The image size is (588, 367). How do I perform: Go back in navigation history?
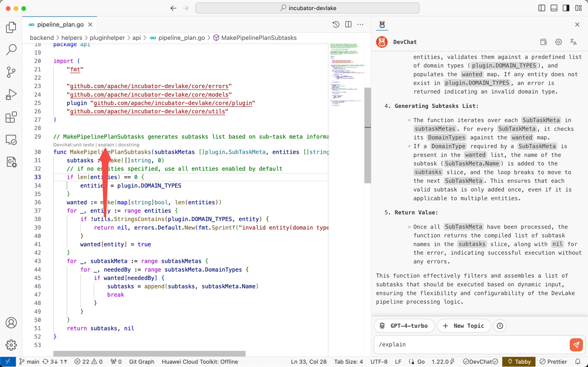(x=173, y=8)
